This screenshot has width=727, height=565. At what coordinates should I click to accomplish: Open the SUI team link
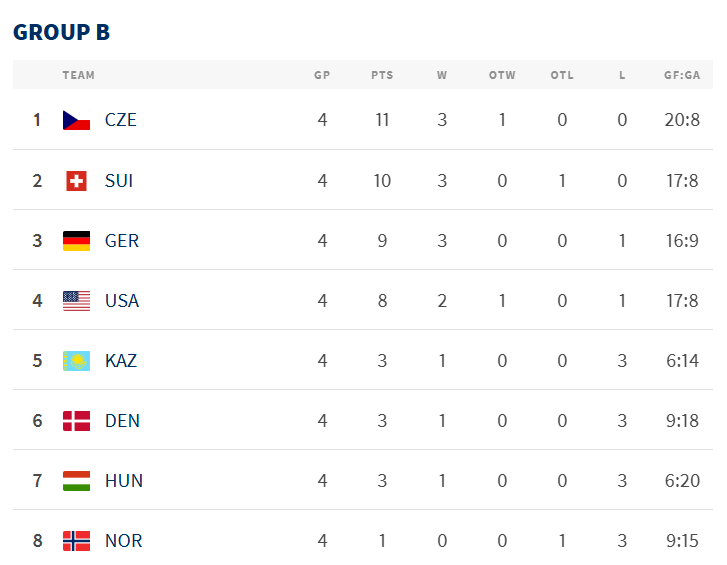119,181
